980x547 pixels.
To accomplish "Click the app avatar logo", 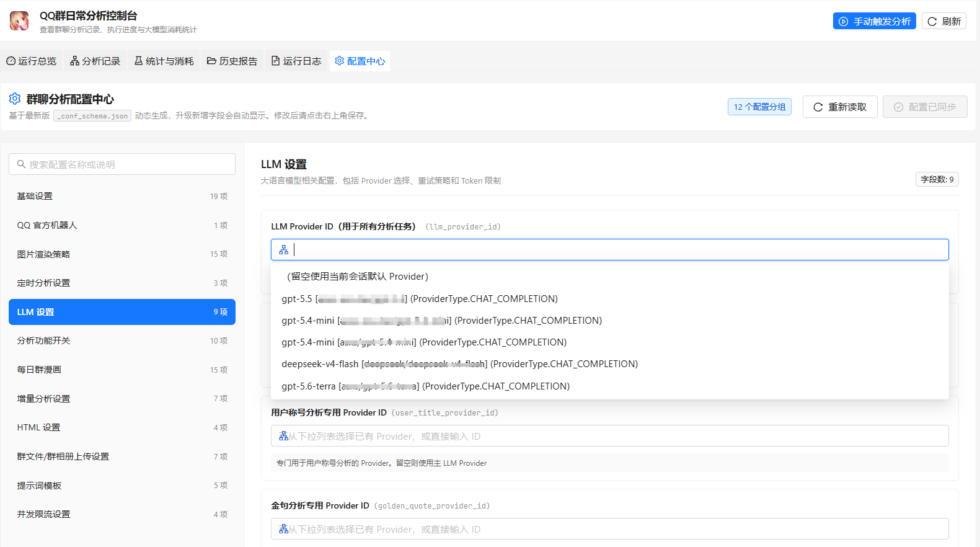I will (x=19, y=20).
